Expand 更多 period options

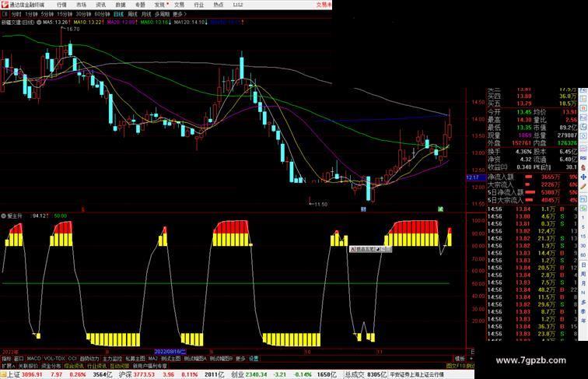click(179, 14)
